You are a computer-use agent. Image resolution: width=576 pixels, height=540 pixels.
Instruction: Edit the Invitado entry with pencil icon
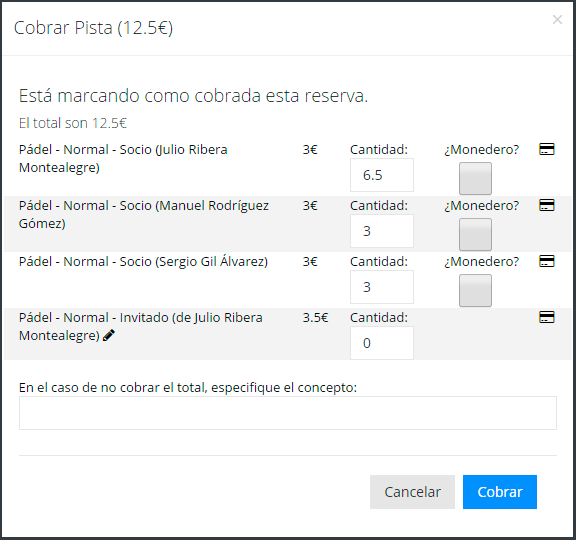click(x=109, y=335)
